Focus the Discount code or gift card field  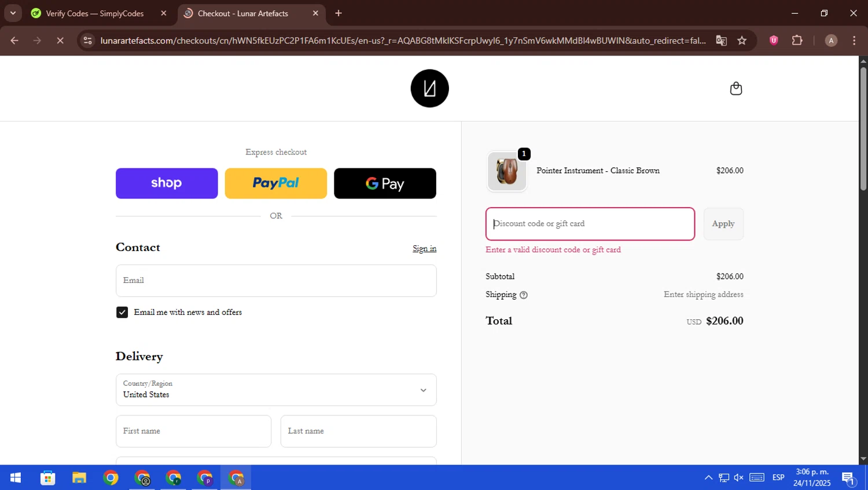[590, 224]
